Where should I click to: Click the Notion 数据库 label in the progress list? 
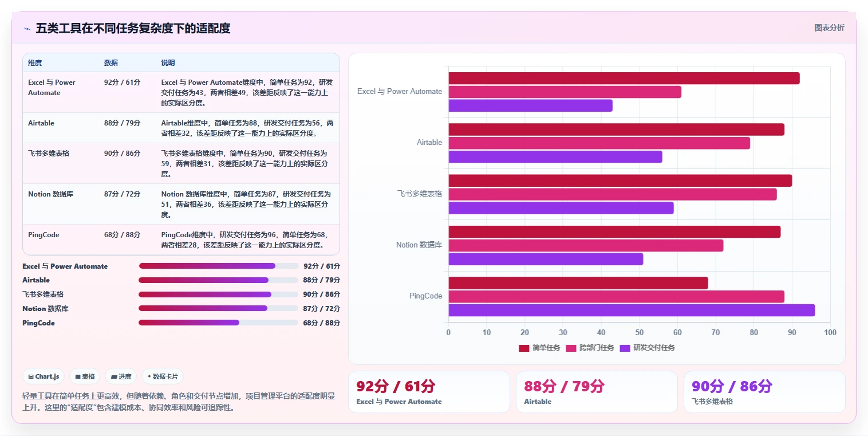(45, 309)
